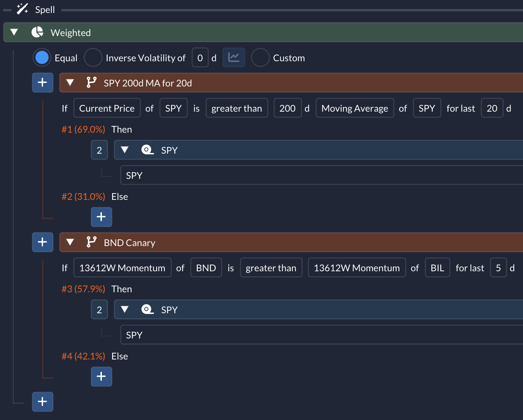Click plus button beside SPY 200d MA block
The height and width of the screenshot is (420, 523).
[x=43, y=83]
